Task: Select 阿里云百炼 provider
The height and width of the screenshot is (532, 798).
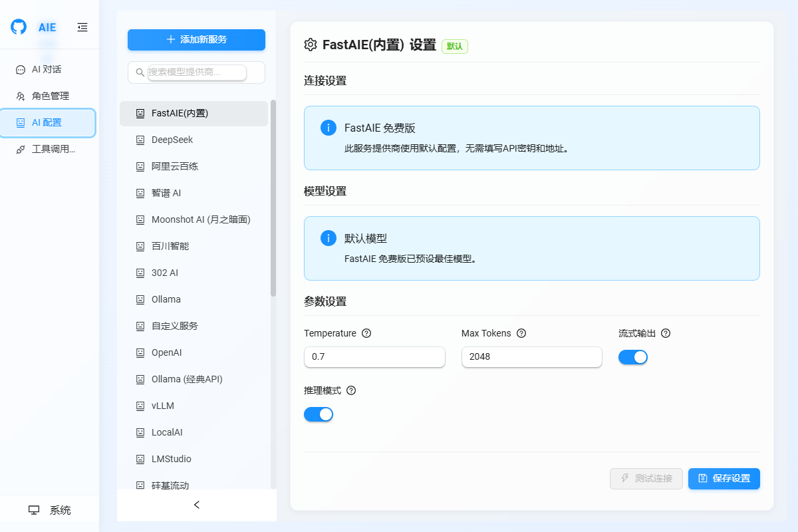Action: coord(194,166)
